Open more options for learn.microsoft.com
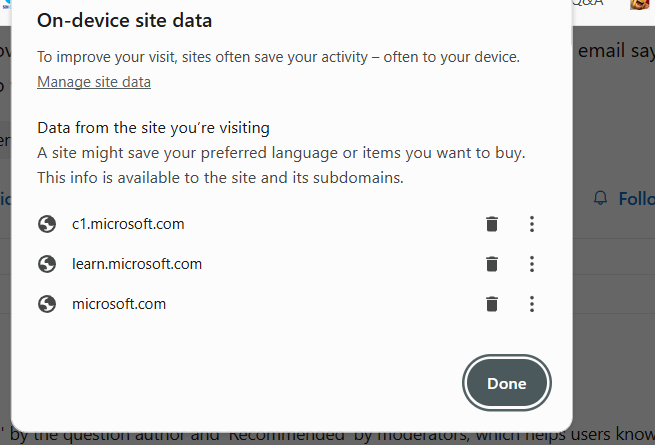 coord(532,264)
